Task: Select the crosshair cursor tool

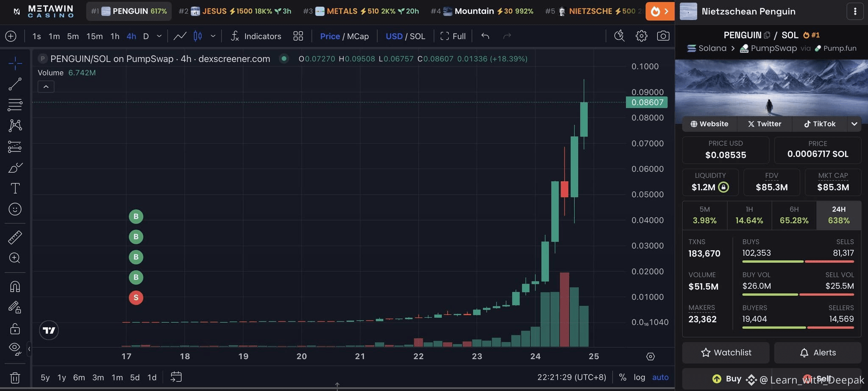Action: pyautogui.click(x=15, y=64)
